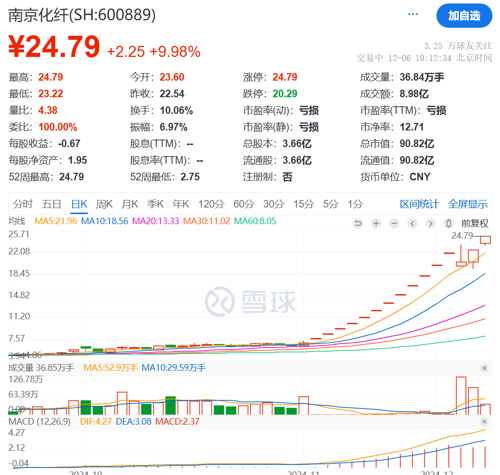Viewport: 500px width, 475px height.
Task: Click the reset chart (undo arrow) icon
Action: point(358,223)
